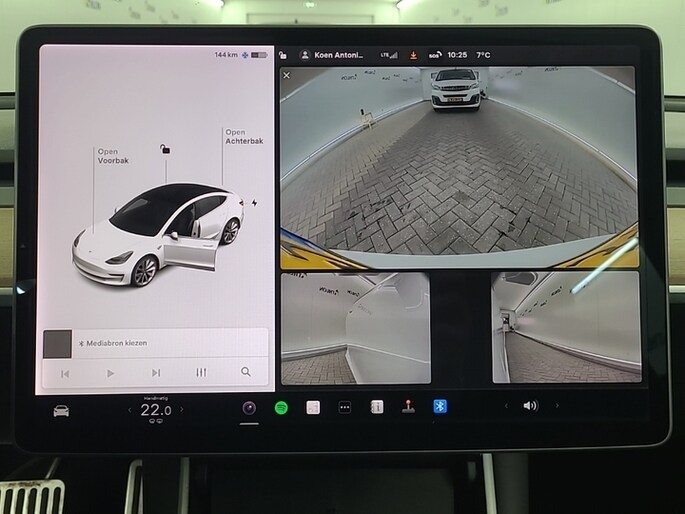Tap the software update download icon
The image size is (685, 514).
(x=413, y=55)
